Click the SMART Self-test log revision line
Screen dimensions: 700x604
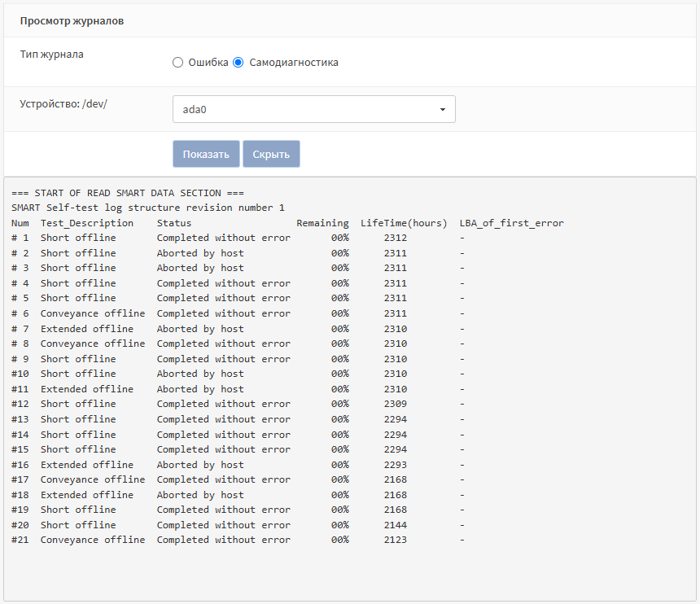click(148, 208)
